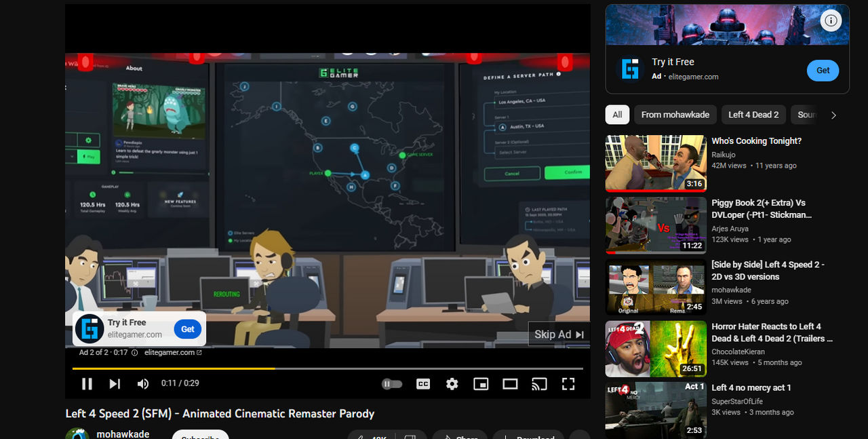Expand more filter chips with right arrow
Image resolution: width=868 pixels, height=439 pixels.
tap(833, 115)
